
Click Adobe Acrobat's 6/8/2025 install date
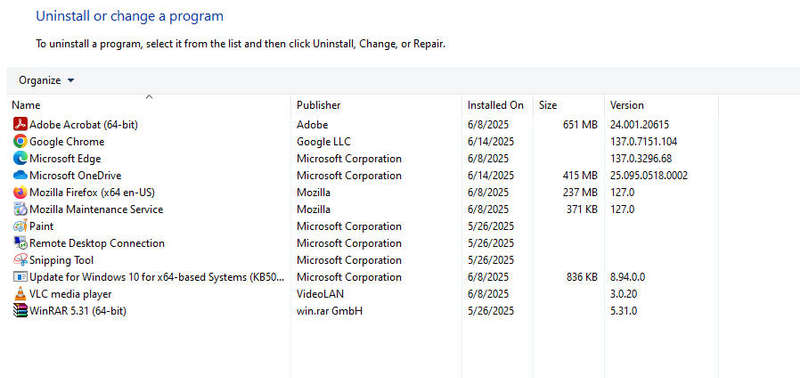click(x=488, y=124)
